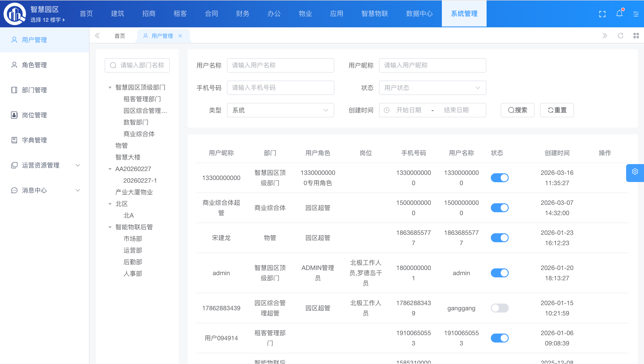Open the 数据中心 top menu
This screenshot has width=644, height=364.
tap(419, 14)
